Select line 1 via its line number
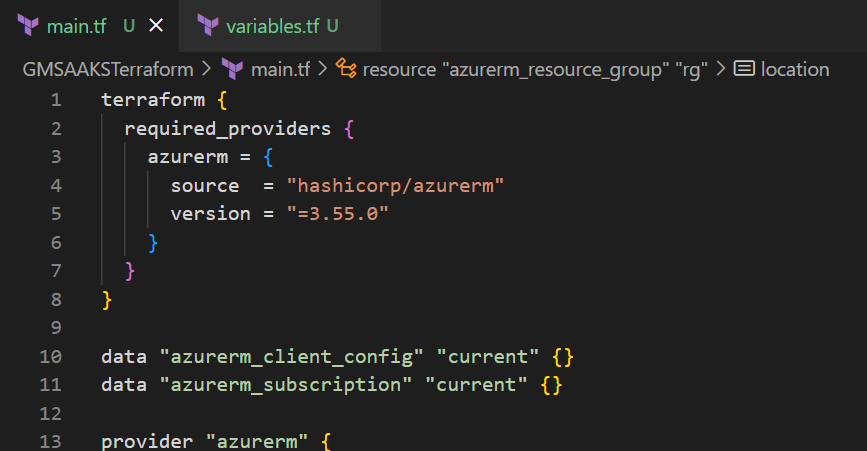Screen dimensions: 867x451 pos(55,100)
